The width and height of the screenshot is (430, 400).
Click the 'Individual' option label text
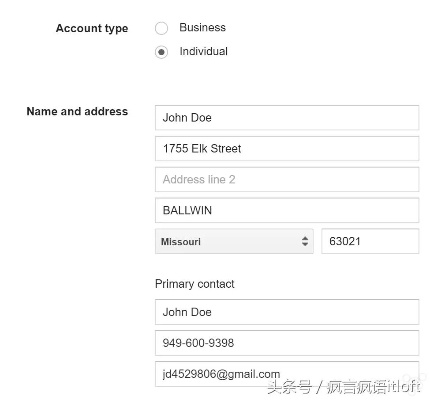click(203, 51)
